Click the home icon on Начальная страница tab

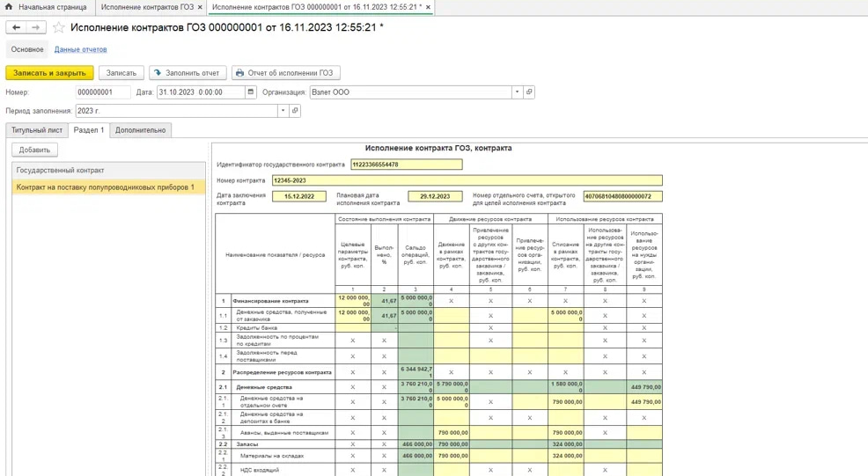[8, 7]
